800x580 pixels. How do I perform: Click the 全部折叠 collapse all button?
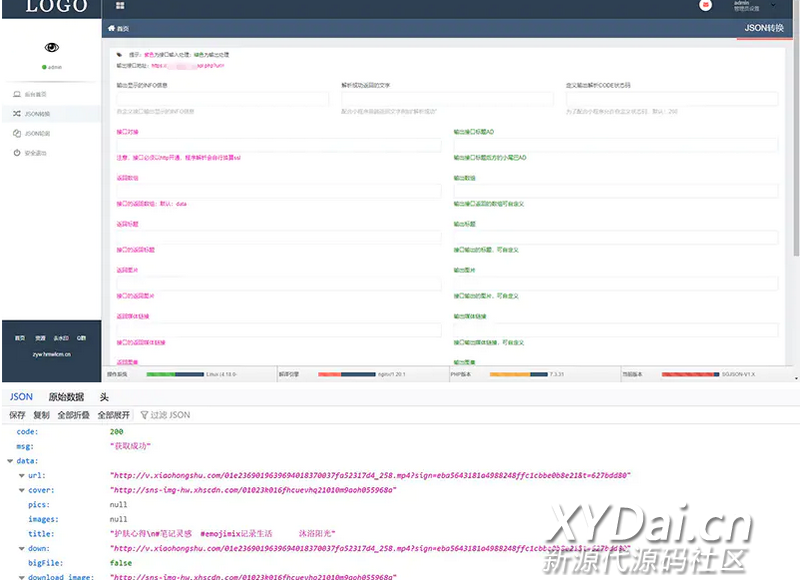tap(73, 415)
